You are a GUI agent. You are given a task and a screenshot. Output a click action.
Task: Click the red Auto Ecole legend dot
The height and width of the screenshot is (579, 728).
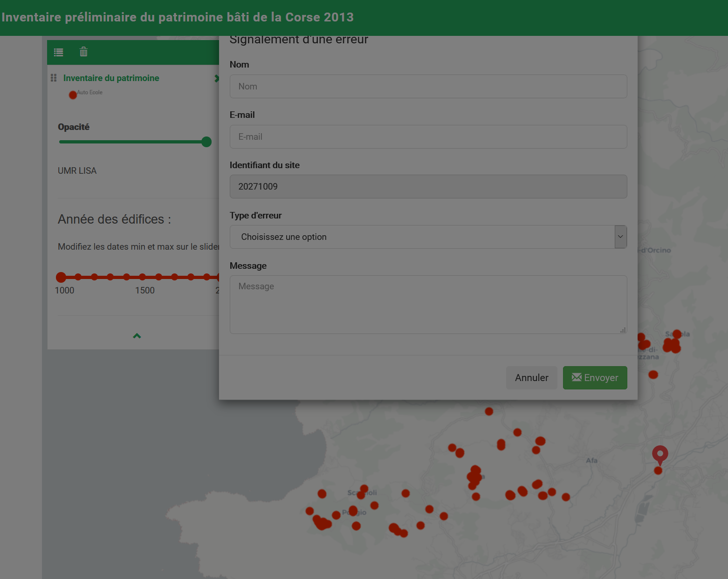73,95
